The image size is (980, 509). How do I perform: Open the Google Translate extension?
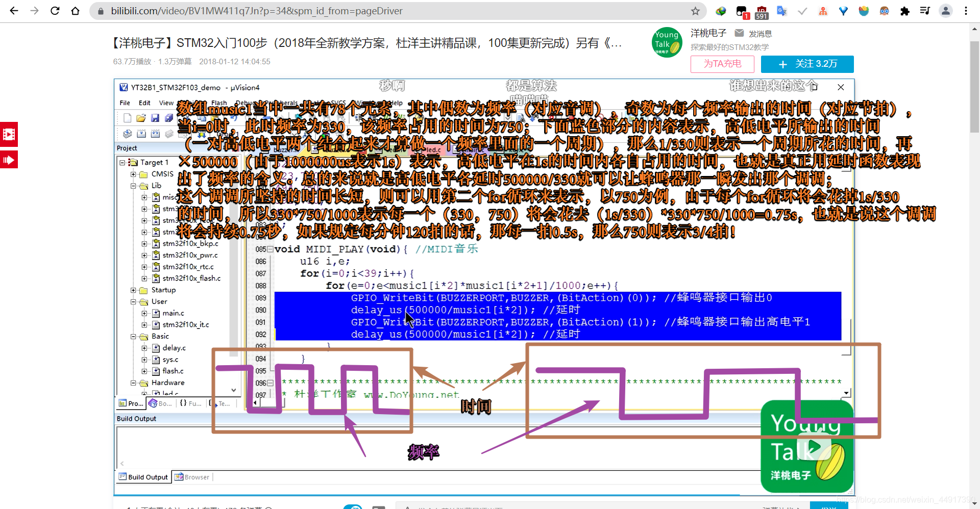coord(781,11)
